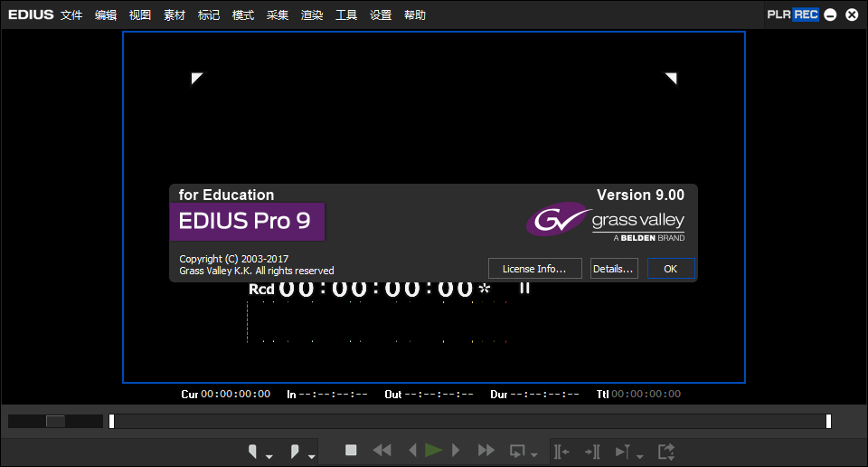Confirm the About dialog with OK
The image size is (868, 467).
671,269
